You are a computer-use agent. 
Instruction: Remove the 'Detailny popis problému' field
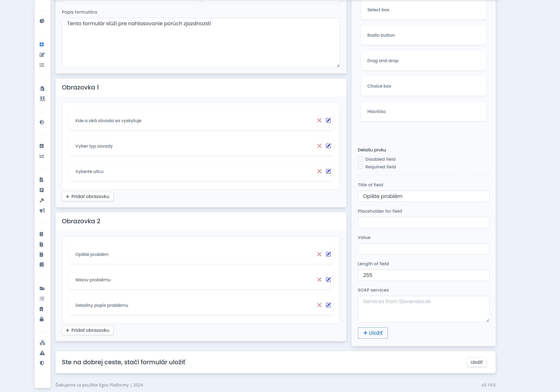coord(319,305)
